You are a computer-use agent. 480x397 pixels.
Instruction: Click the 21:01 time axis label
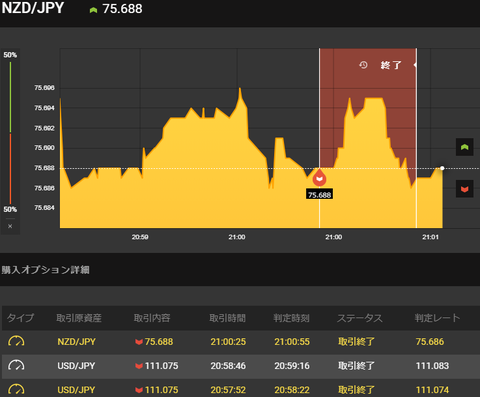pos(430,237)
